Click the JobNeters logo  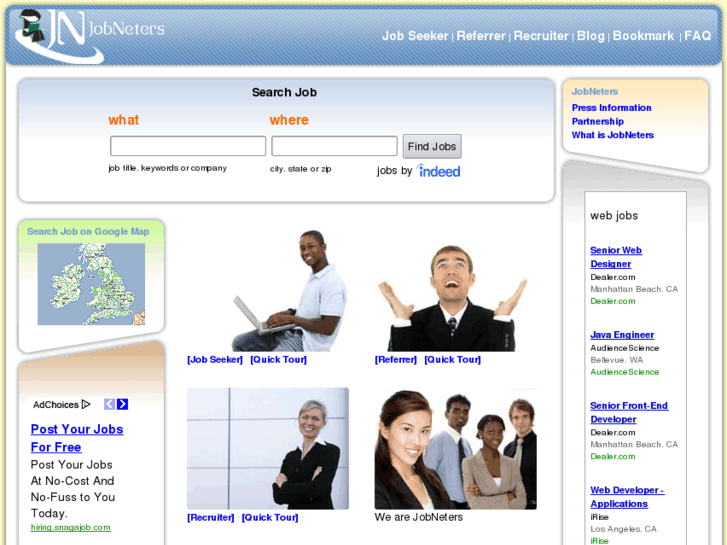point(89,35)
